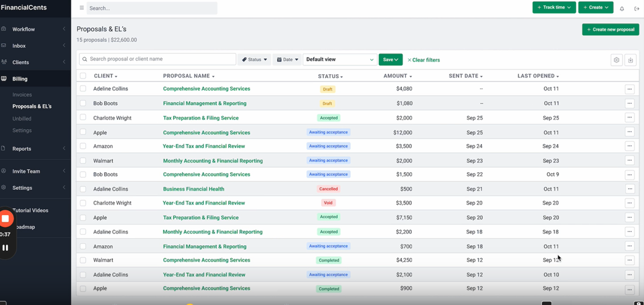Open more options for Charlotte Wright Tax Preparation row
The image size is (644, 305).
(630, 118)
